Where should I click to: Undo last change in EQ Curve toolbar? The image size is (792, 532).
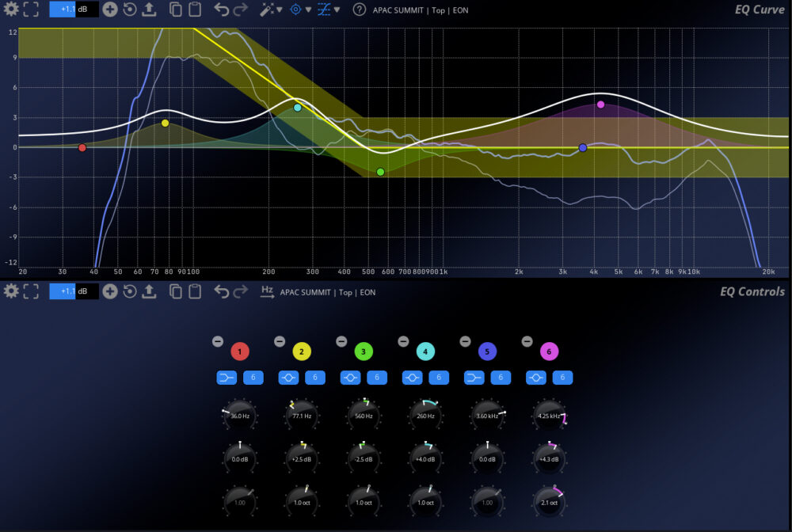click(222, 9)
